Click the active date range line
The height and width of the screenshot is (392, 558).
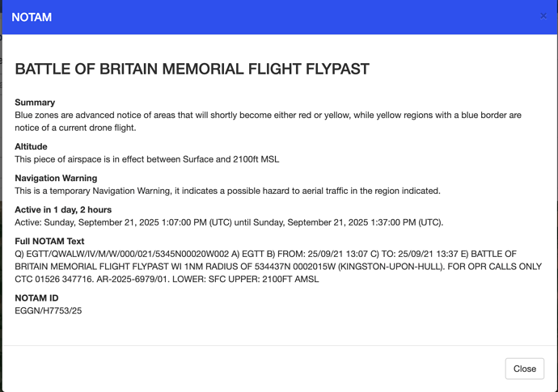(x=229, y=222)
